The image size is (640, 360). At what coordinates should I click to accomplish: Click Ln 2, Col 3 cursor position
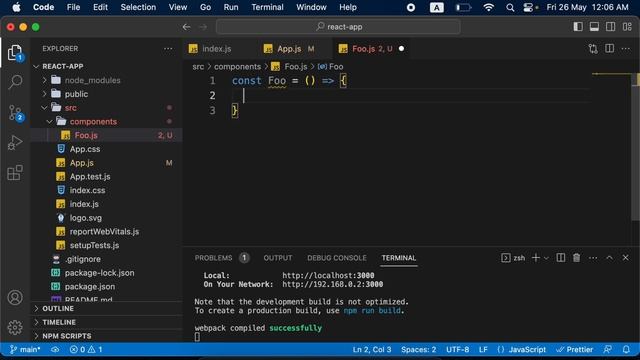[372, 350]
